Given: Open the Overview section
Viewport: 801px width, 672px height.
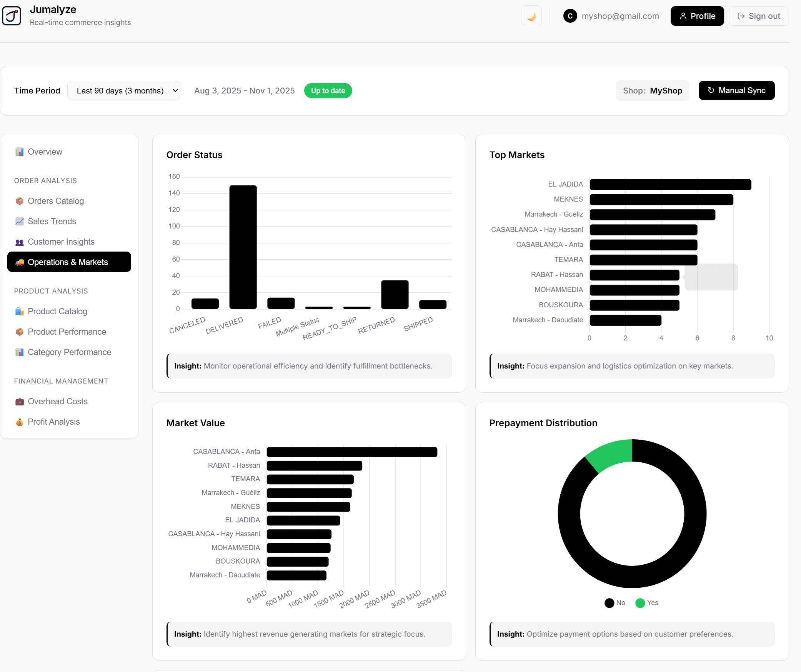Looking at the screenshot, I should pyautogui.click(x=45, y=152).
